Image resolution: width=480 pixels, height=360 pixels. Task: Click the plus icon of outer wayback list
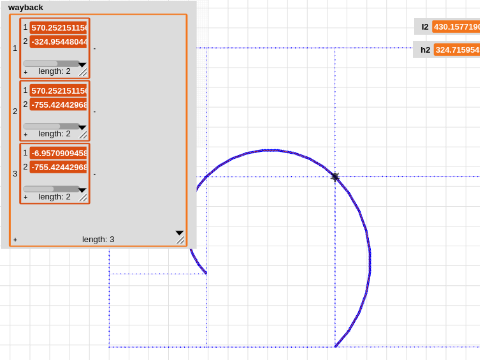(15, 240)
